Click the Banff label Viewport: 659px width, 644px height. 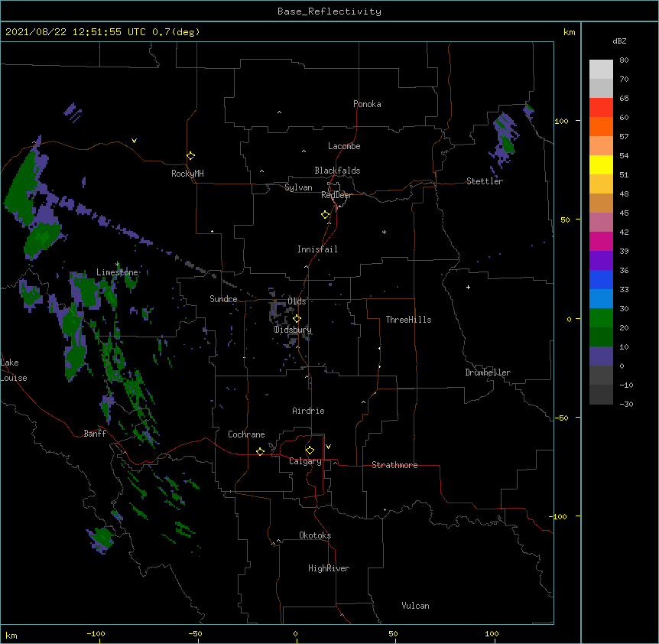click(95, 434)
